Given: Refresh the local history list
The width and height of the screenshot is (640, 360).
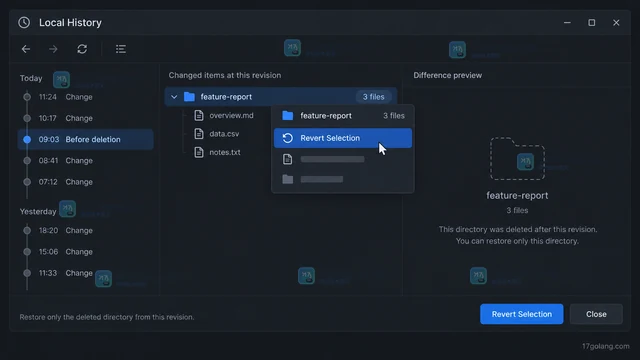Looking at the screenshot, I should pyautogui.click(x=82, y=49).
